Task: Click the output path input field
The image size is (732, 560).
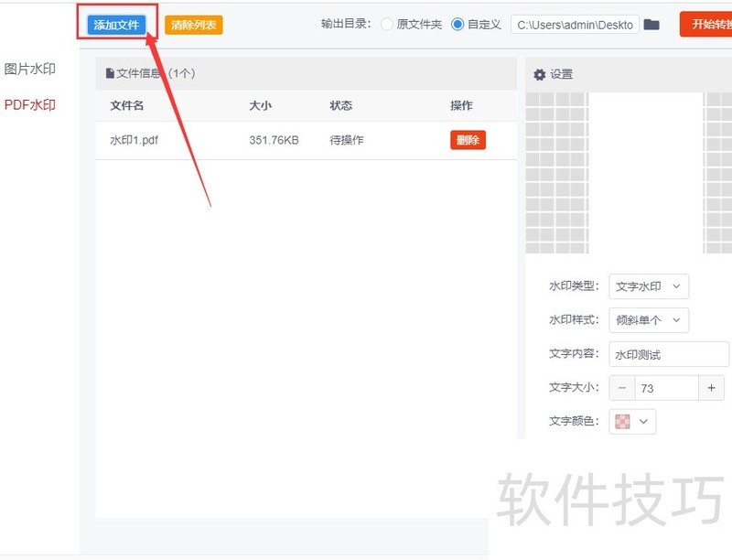Action: 576,25
